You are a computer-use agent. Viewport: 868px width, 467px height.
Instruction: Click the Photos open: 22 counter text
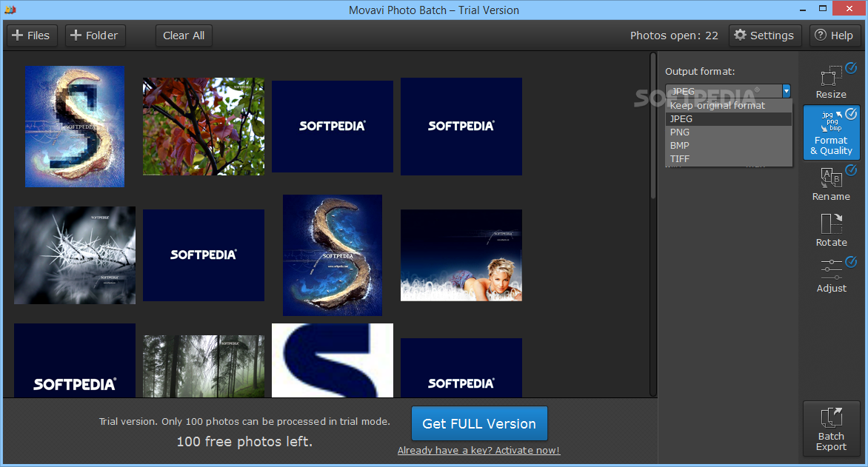click(674, 36)
